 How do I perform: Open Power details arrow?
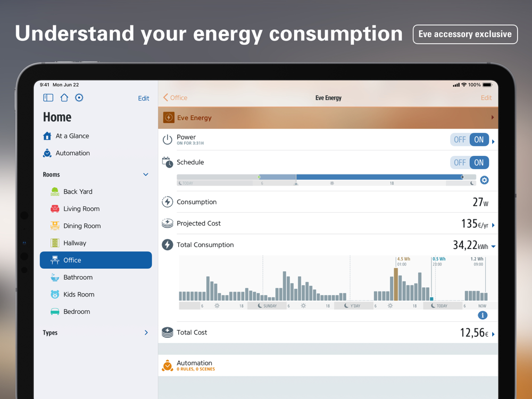[493, 142]
